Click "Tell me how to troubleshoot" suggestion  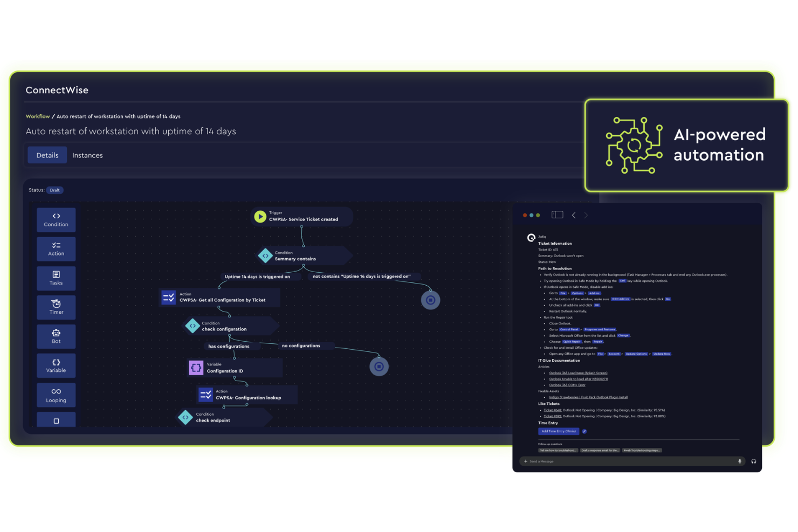coord(558,451)
